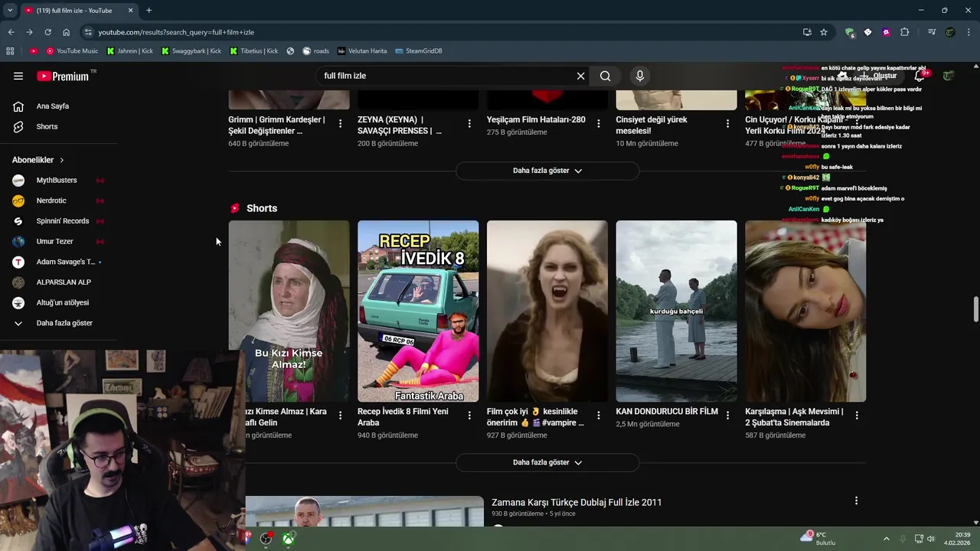Click the Oluştur create button
The height and width of the screenshot is (551, 980).
point(880,76)
